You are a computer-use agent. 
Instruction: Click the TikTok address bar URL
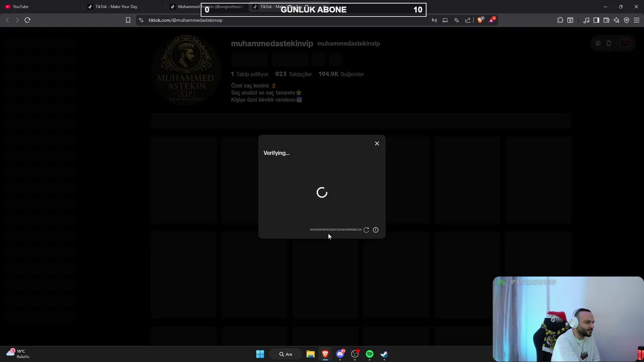(185, 20)
